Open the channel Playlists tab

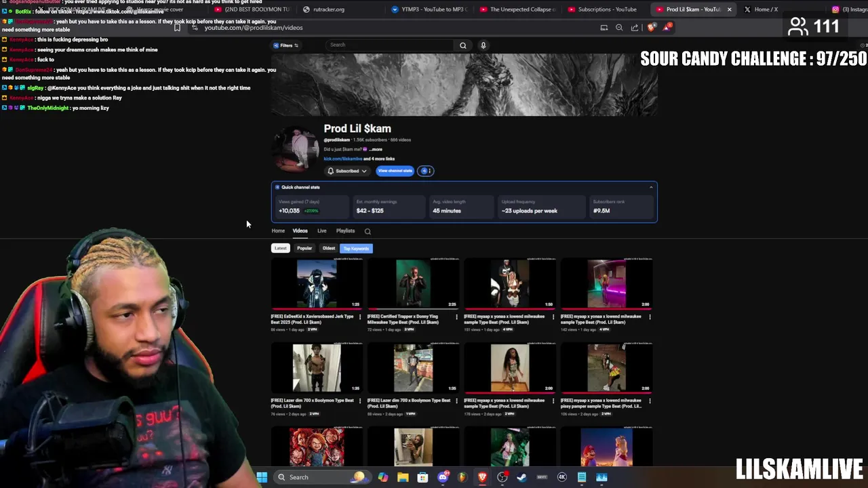coord(345,231)
